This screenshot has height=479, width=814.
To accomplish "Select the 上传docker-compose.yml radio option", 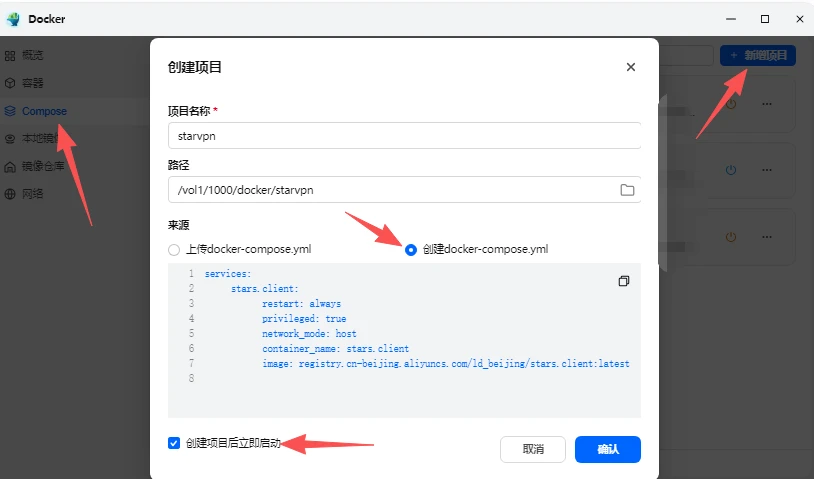I will coord(174,249).
